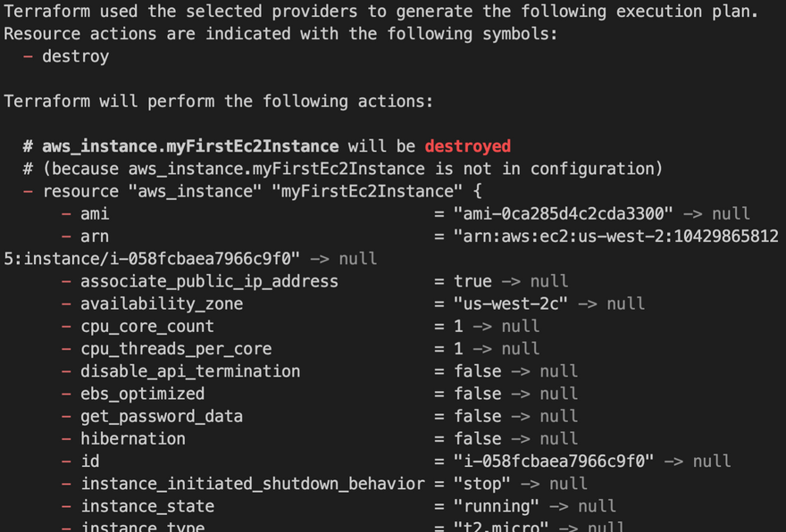Click the bold aws_instance.myFirstEc2Instance heading
786x532 pixels.
click(190, 146)
